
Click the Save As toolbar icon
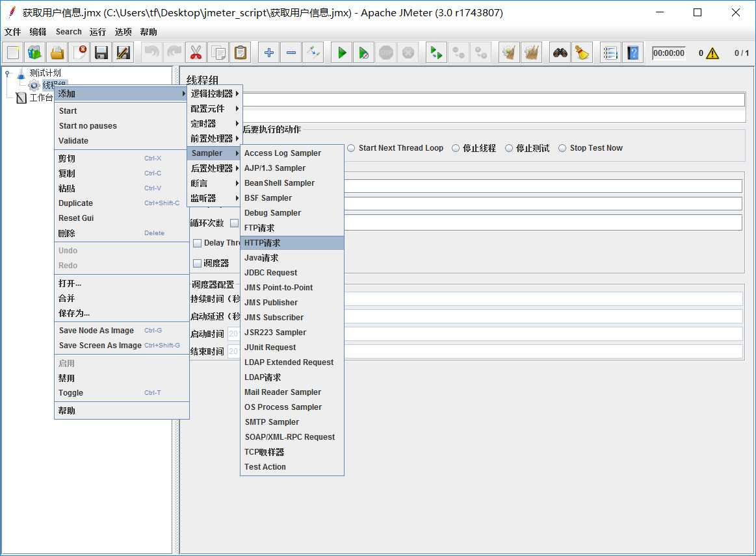(x=124, y=53)
